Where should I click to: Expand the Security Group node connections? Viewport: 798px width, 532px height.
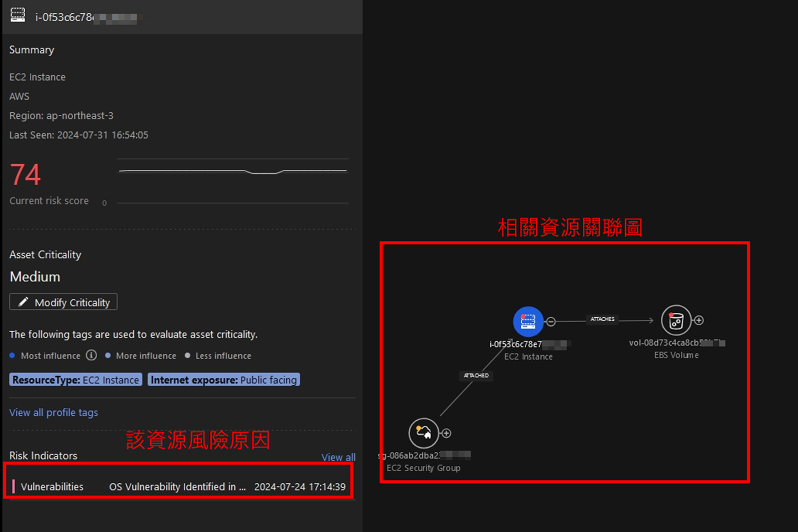[446, 433]
